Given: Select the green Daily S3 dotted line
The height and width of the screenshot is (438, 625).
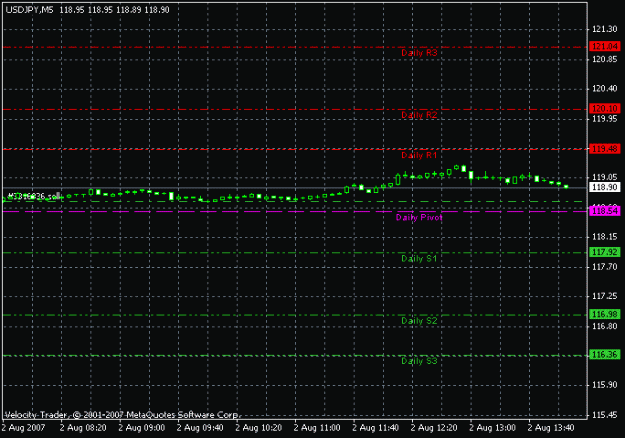Looking at the screenshot, I should pyautogui.click(x=295, y=355).
